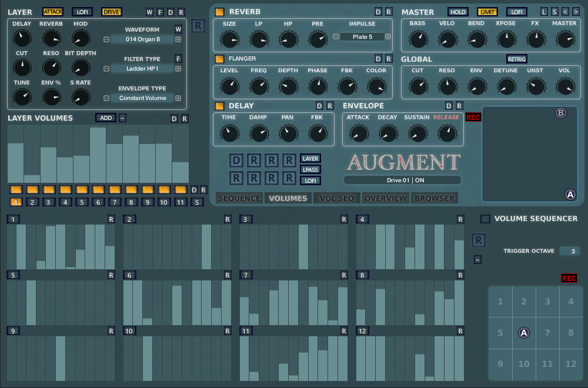Switch to the BROWSER tab
This screenshot has height=388, width=588.
435,198
